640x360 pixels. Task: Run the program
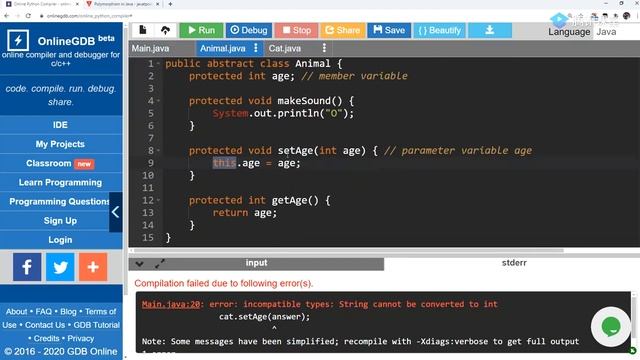click(x=201, y=30)
